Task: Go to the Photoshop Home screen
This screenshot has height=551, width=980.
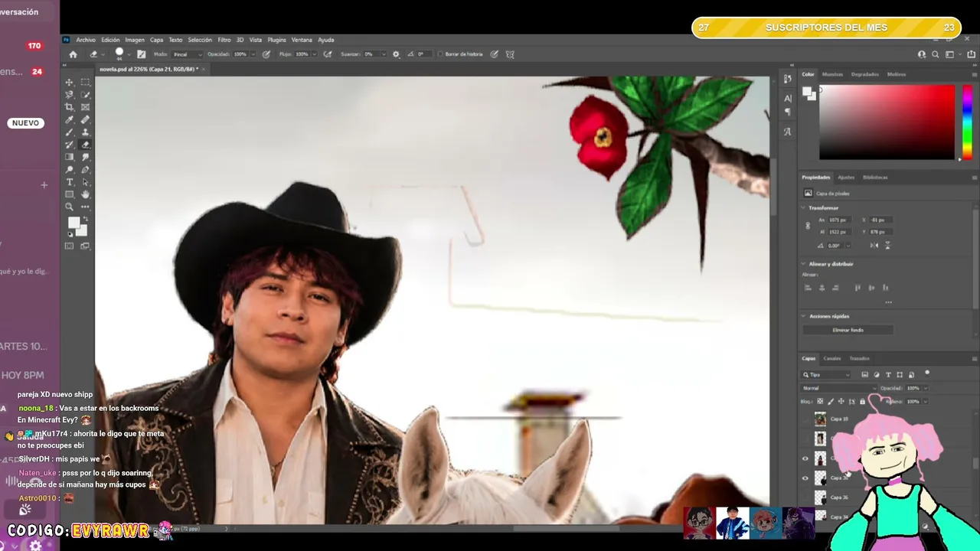Action: pos(73,54)
